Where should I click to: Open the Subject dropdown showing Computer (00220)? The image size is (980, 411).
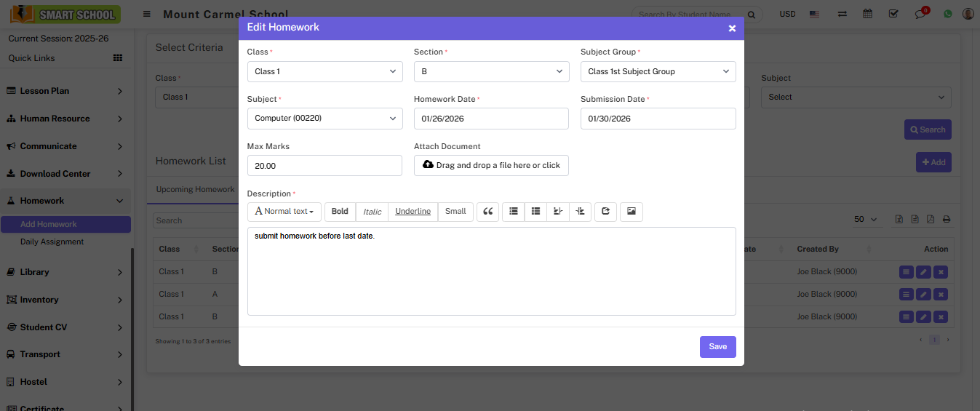pos(324,119)
